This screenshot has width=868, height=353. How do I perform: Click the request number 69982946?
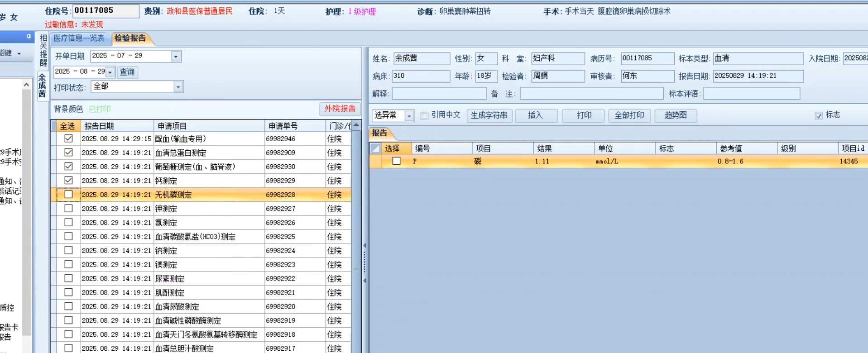click(x=281, y=139)
